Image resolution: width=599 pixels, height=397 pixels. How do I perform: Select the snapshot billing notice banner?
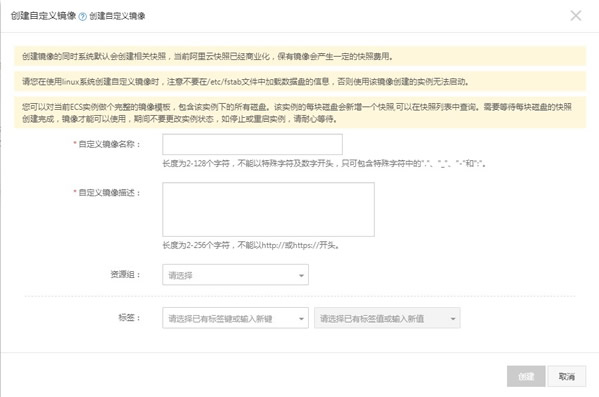(x=300, y=56)
